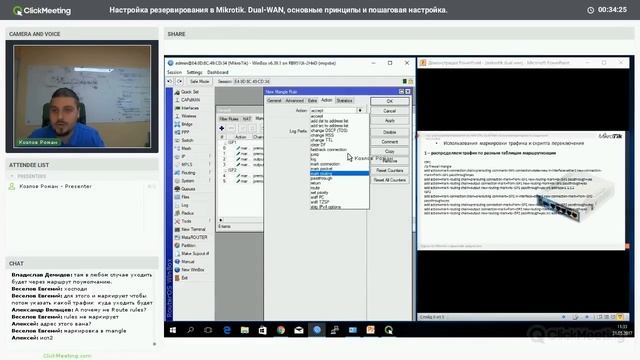Expand the Tools submenu arrow

[210, 221]
